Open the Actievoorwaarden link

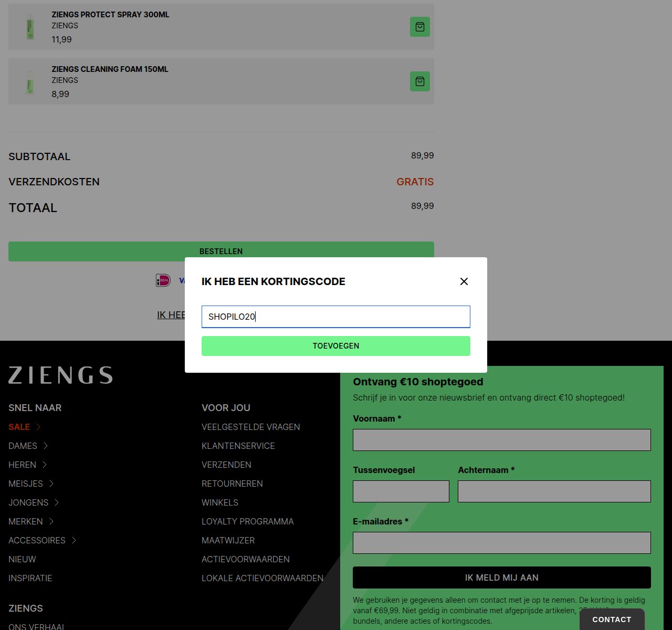(x=246, y=559)
